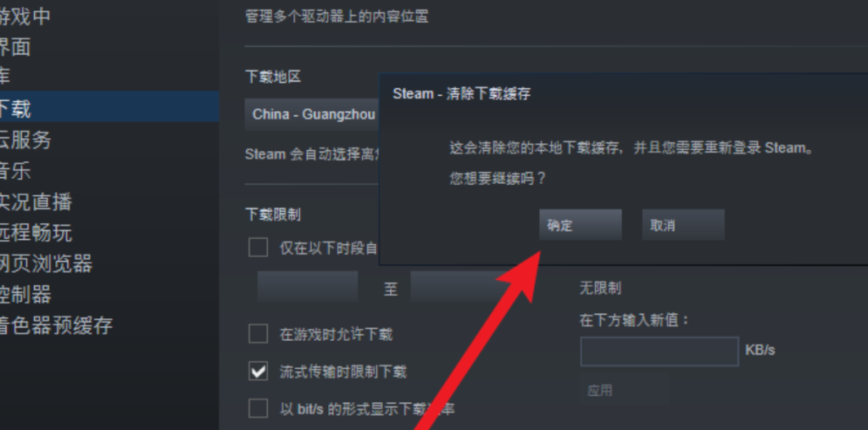Screen dimensions: 868x430
Task: Cancel clearing cache with 取消 button
Action: [683, 225]
